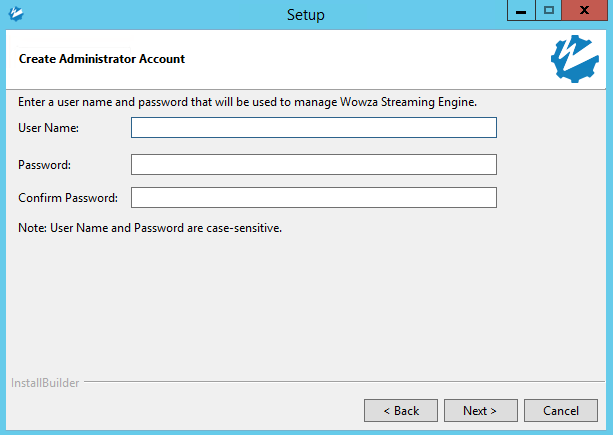613x435 pixels.
Task: Click the case-sensitive note text
Action: tap(150, 228)
